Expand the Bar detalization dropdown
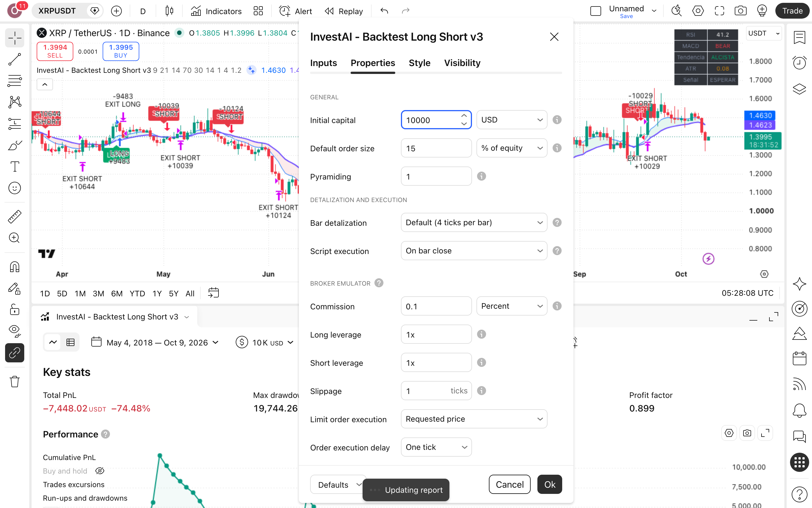Screen dimensions: 812x508 [474, 222]
